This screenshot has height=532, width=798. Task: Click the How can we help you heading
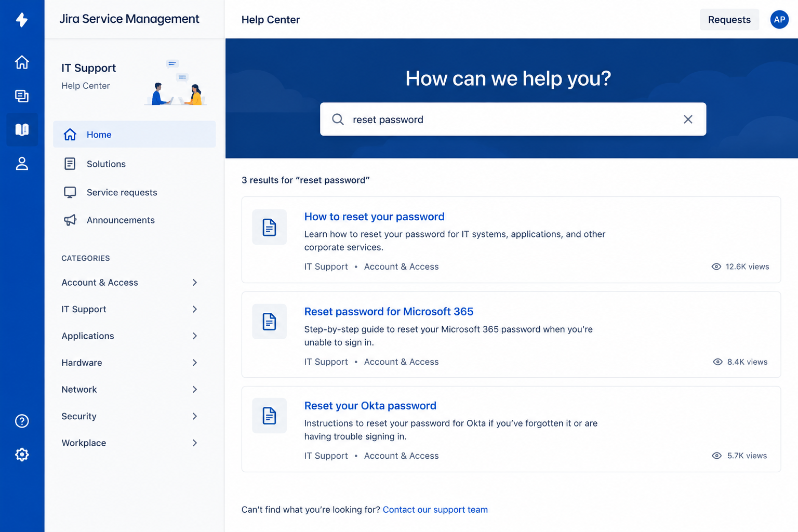(508, 78)
